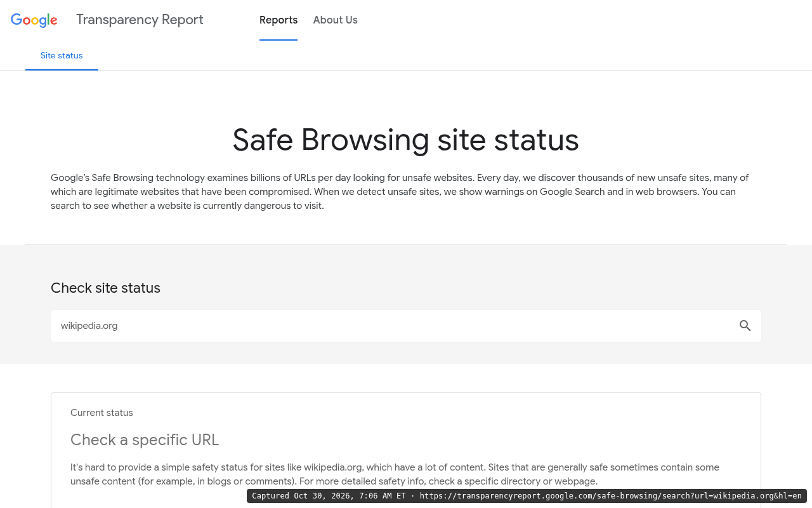Click the 'Check site status' heading
The width and height of the screenshot is (812, 508).
tap(105, 288)
